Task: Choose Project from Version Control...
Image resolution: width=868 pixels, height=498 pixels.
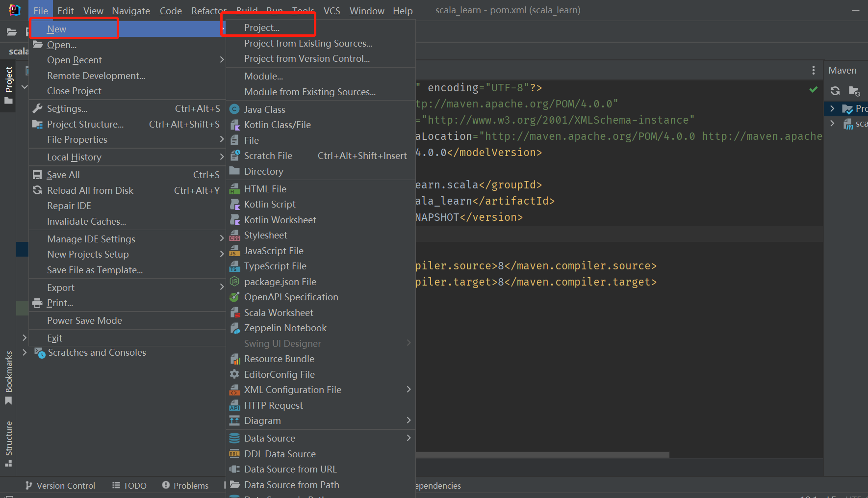Action: [321, 58]
